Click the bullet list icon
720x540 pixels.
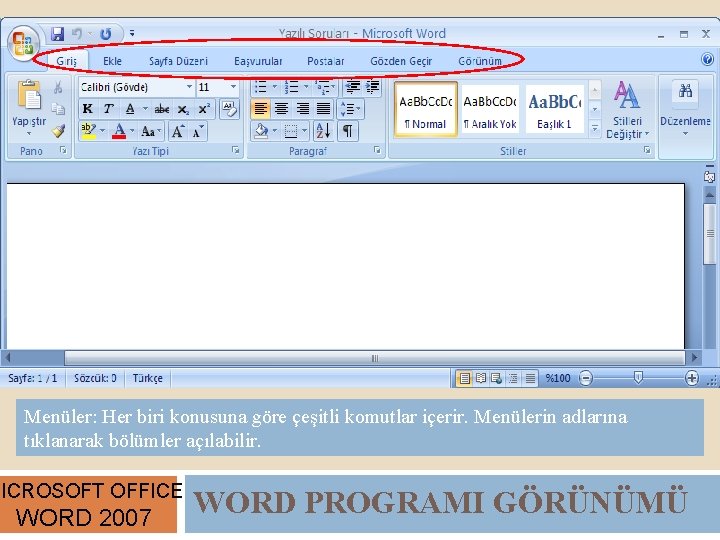click(x=261, y=87)
